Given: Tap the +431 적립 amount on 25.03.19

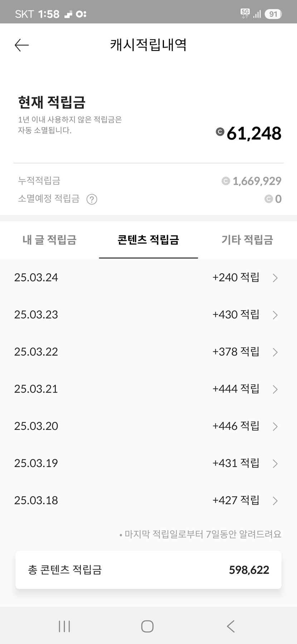Looking at the screenshot, I should (x=236, y=463).
